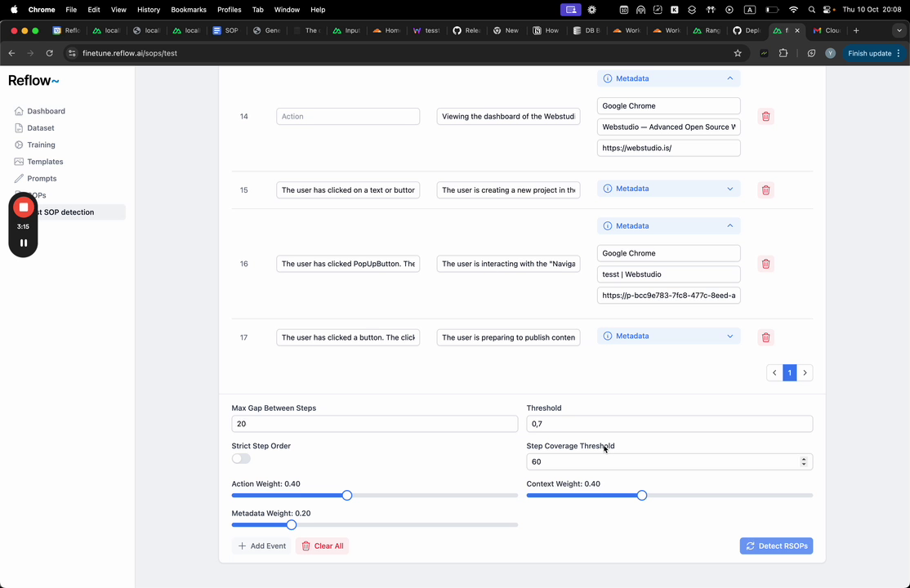Pause the recording using the pause icon

click(23, 243)
